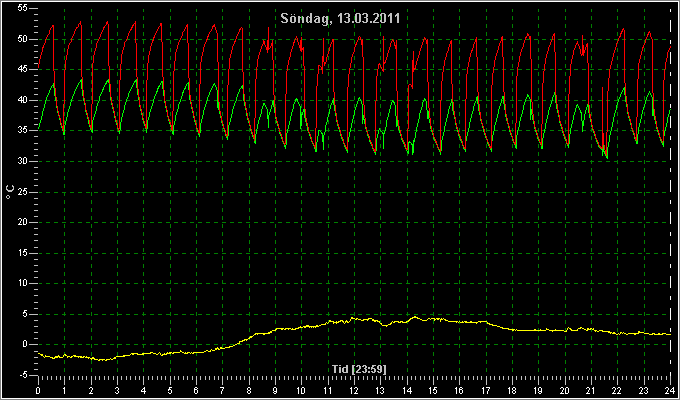Click hour 12 on the time axis
This screenshot has height=400, width=680.
(354, 390)
